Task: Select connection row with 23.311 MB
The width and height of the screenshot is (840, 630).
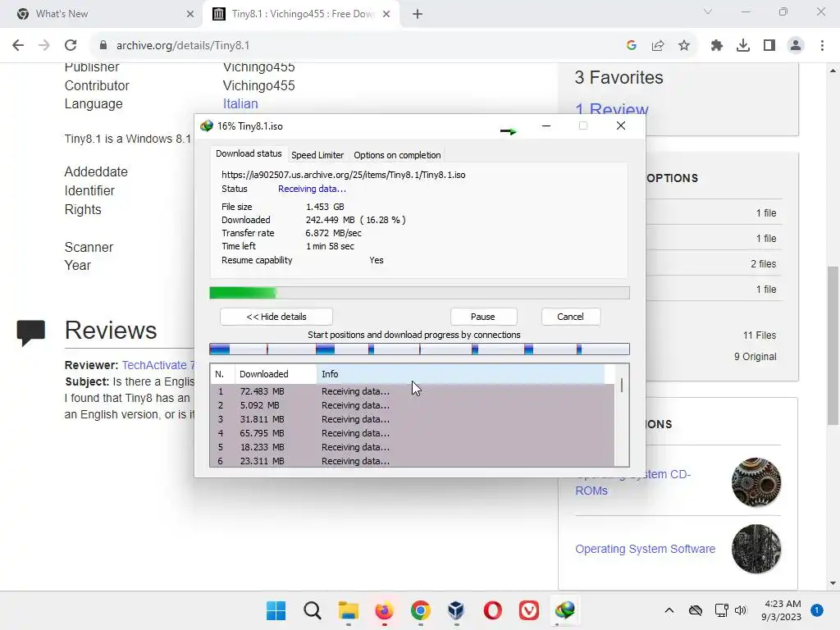Action: 412,461
